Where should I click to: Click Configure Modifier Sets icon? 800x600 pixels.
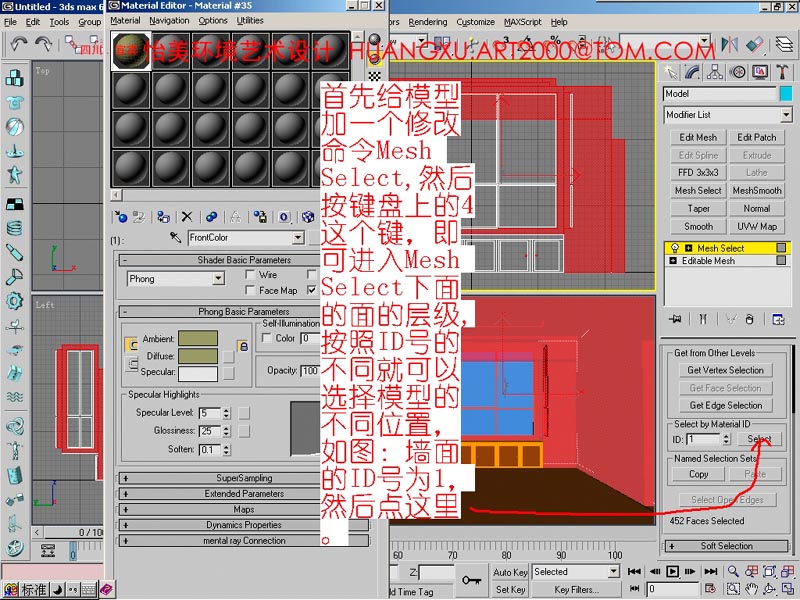(x=778, y=319)
